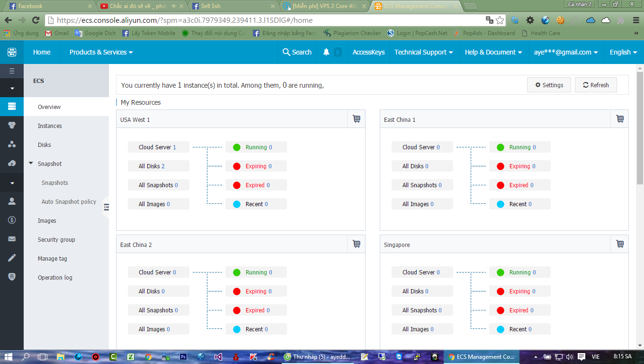This screenshot has width=644, height=364.
Task: Click the browser address bar URL
Action: click(185, 20)
